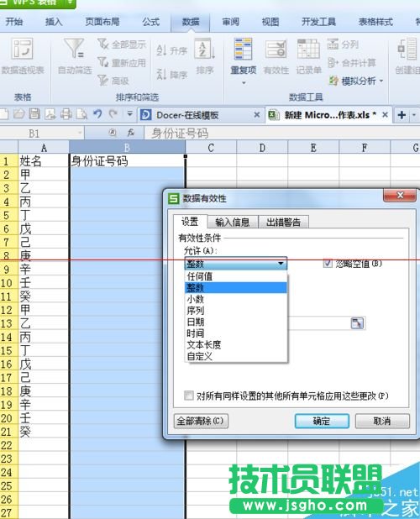Viewport: 420px width, 519px height.
Task: Switch to the 插入 ribbon tab
Action: point(54,22)
